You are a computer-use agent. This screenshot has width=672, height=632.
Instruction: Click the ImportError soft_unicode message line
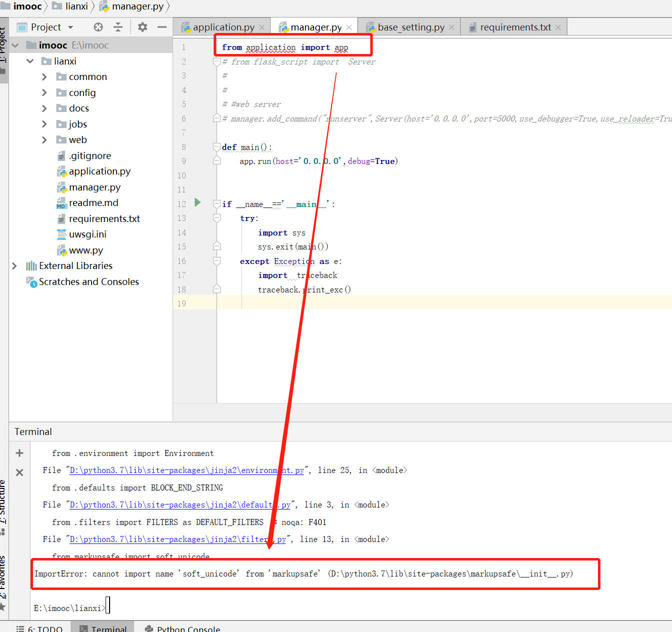click(304, 574)
